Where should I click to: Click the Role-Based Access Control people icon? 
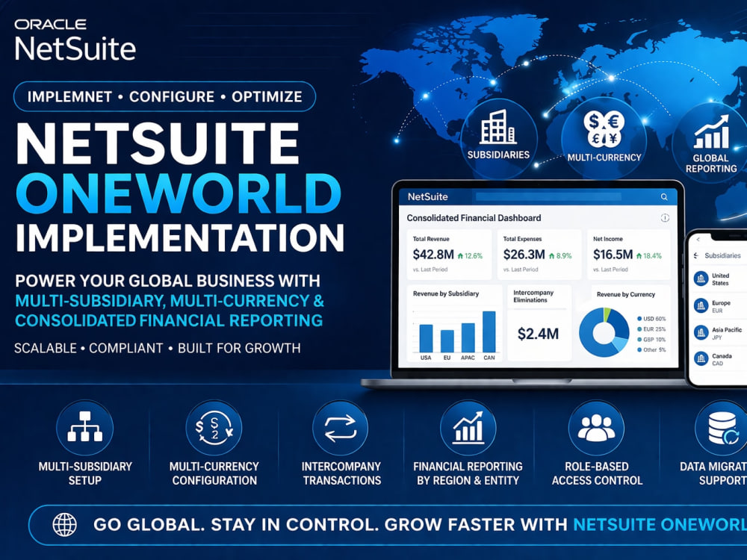(x=596, y=427)
